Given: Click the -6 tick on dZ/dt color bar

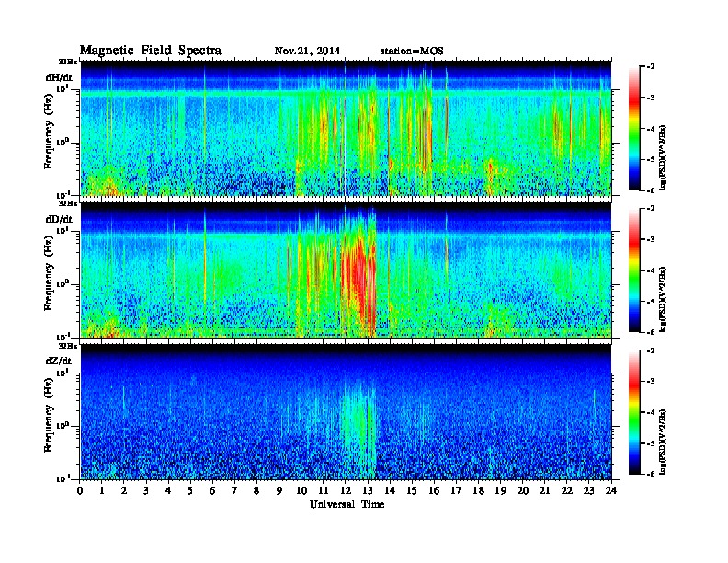Looking at the screenshot, I should 651,474.
